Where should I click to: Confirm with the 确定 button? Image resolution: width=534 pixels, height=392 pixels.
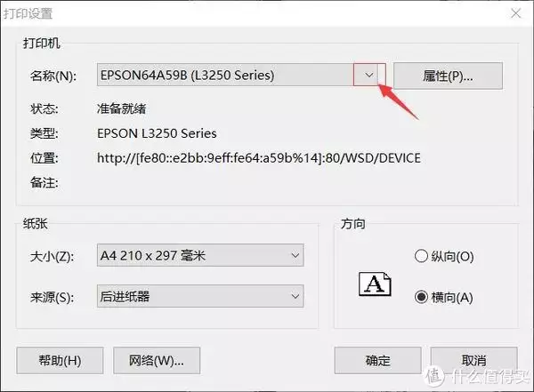377,360
